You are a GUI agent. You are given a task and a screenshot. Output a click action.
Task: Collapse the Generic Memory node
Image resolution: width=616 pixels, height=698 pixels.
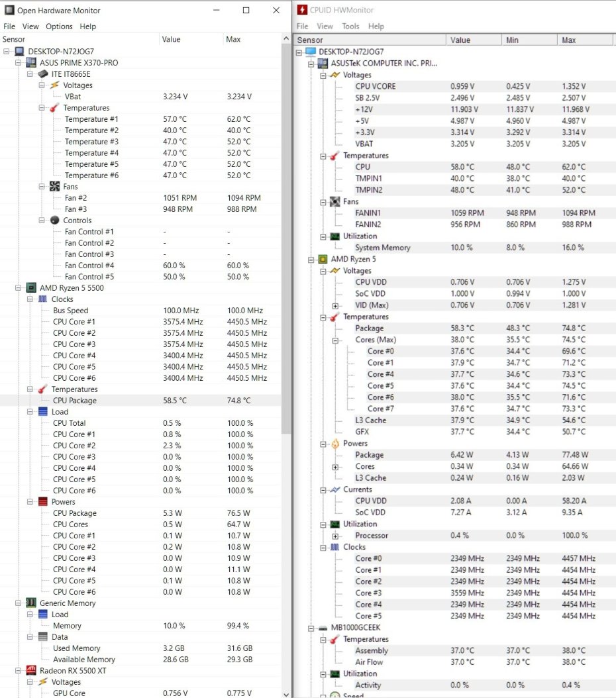tap(19, 603)
